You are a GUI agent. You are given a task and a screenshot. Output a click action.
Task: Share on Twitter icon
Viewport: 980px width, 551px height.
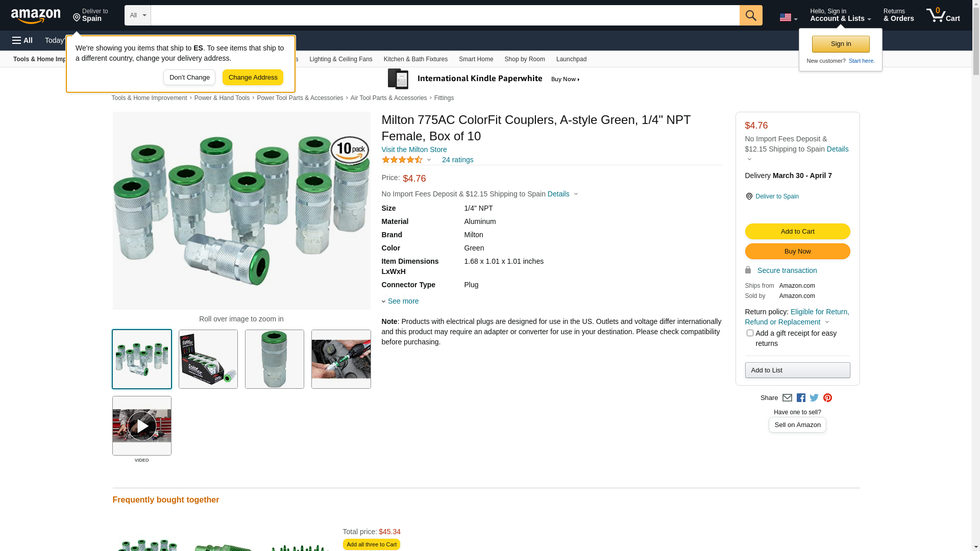814,398
